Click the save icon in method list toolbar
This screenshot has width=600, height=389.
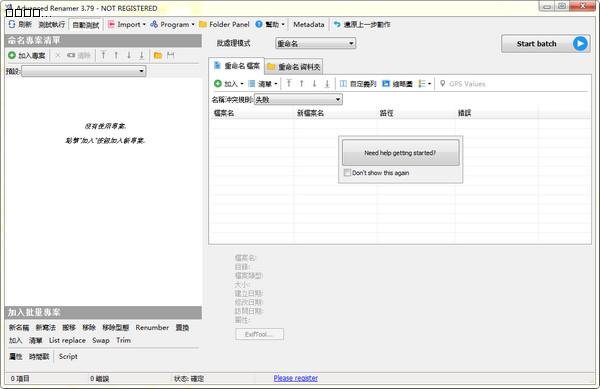[x=171, y=55]
